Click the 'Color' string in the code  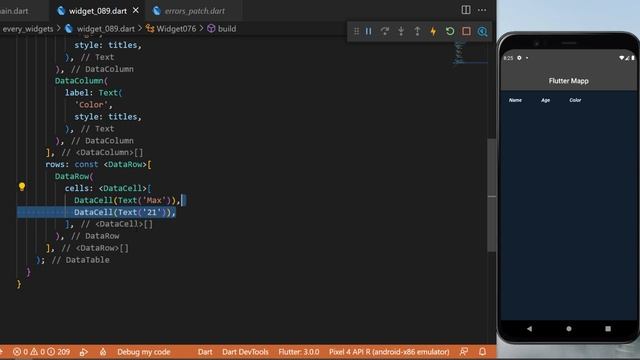tap(91, 105)
